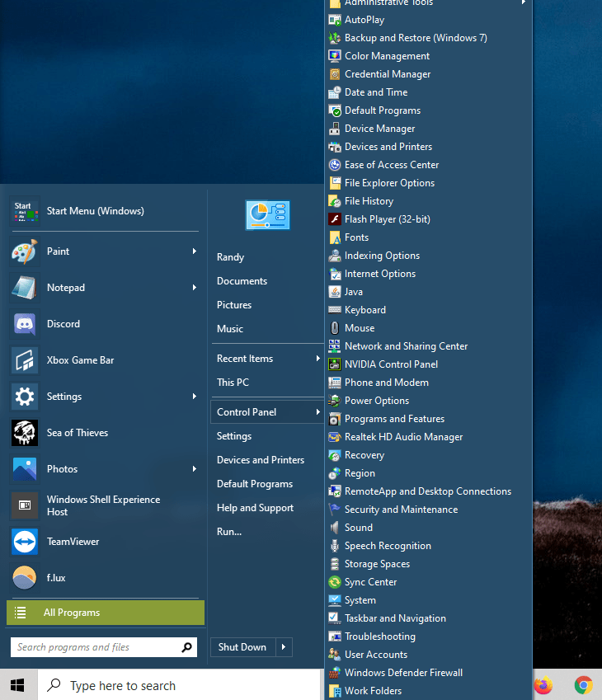Image resolution: width=602 pixels, height=700 pixels.
Task: Launch the Xbox Game Bar icon
Action: [25, 360]
